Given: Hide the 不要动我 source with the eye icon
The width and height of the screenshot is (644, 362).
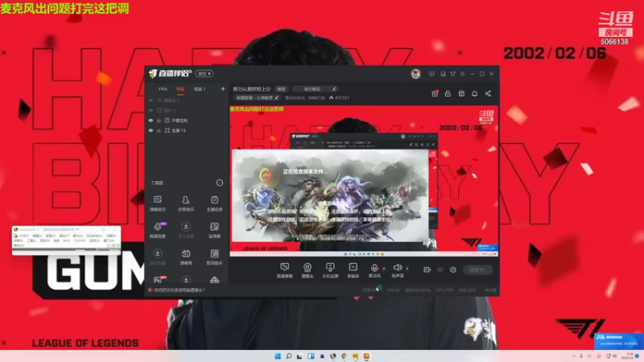Looking at the screenshot, I should tap(151, 121).
